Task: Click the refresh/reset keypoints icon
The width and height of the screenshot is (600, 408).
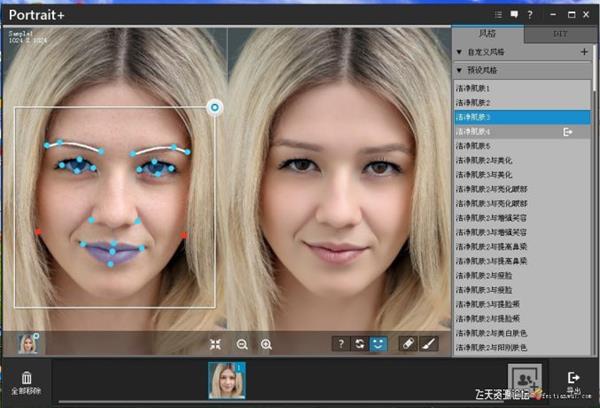Action: tap(360, 343)
